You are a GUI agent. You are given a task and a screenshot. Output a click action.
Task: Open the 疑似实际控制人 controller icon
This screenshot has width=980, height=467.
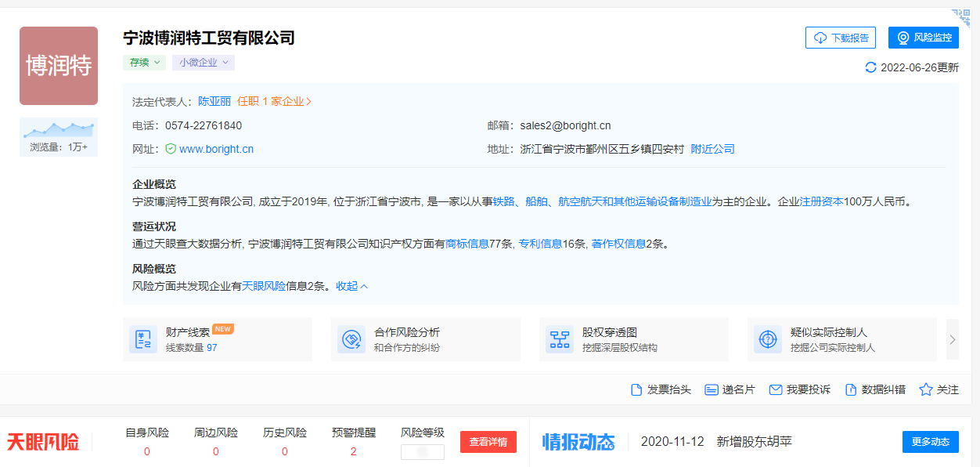coord(768,339)
